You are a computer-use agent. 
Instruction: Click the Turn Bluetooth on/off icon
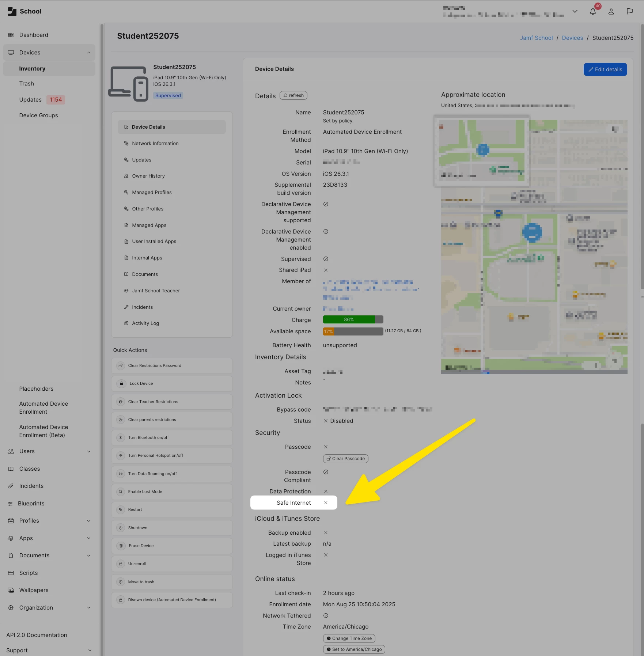click(x=121, y=437)
